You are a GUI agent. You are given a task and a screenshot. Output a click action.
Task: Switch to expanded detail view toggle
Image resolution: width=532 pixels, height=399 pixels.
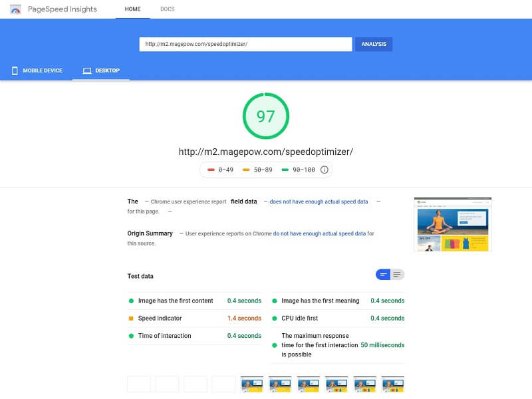(397, 275)
